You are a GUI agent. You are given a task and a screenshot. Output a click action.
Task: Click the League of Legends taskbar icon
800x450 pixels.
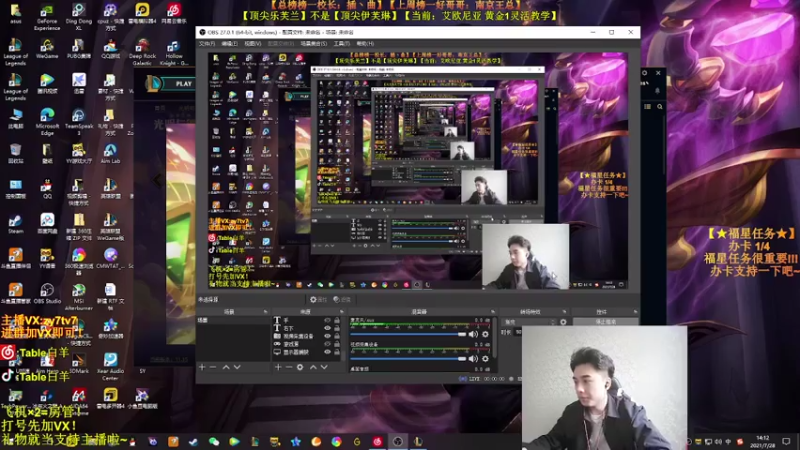(x=418, y=441)
